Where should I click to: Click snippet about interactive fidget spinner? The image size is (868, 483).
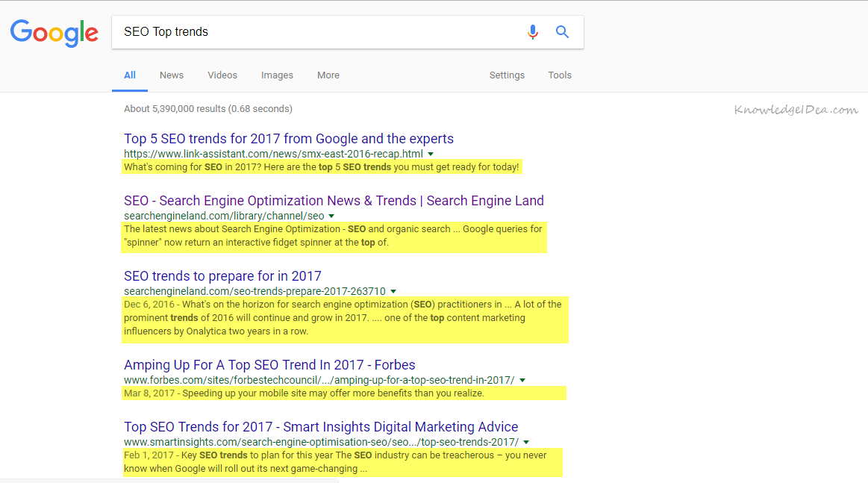pos(334,236)
